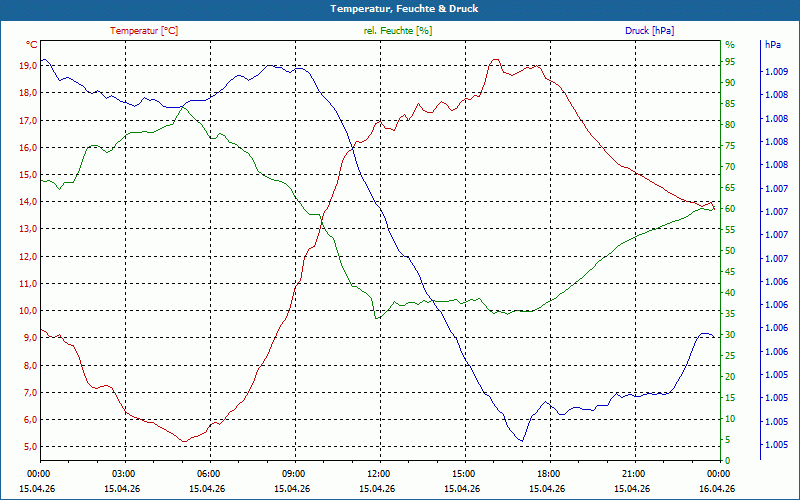800x500 pixels.
Task: Click the '35' humidity axis tick
Action: 730,314
